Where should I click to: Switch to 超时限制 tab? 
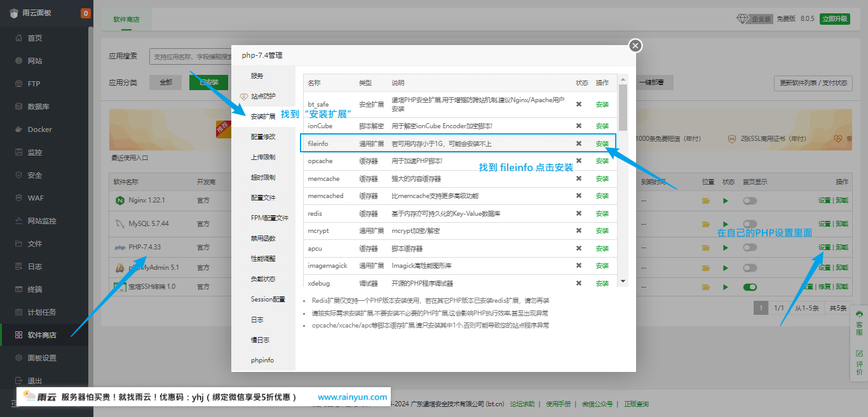coord(264,178)
